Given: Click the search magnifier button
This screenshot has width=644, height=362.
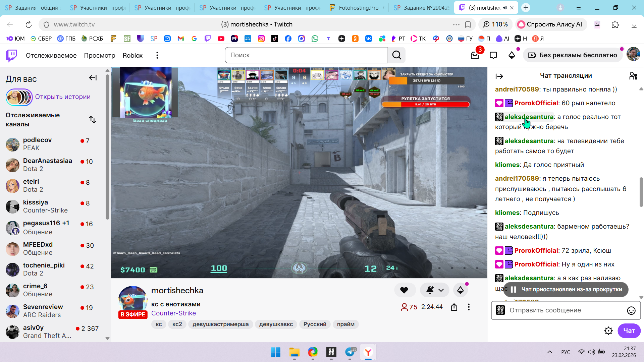Looking at the screenshot, I should point(397,55).
